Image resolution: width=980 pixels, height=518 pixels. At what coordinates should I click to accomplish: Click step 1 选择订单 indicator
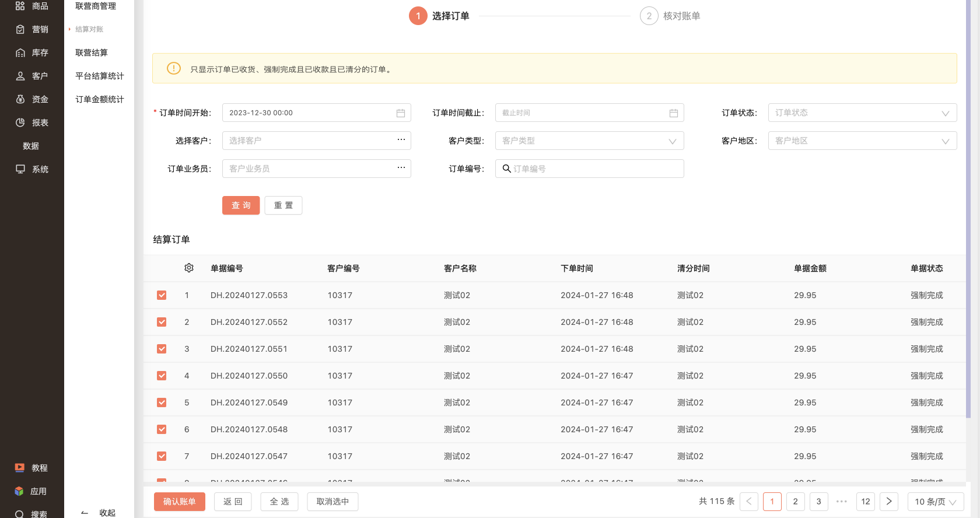tap(439, 16)
